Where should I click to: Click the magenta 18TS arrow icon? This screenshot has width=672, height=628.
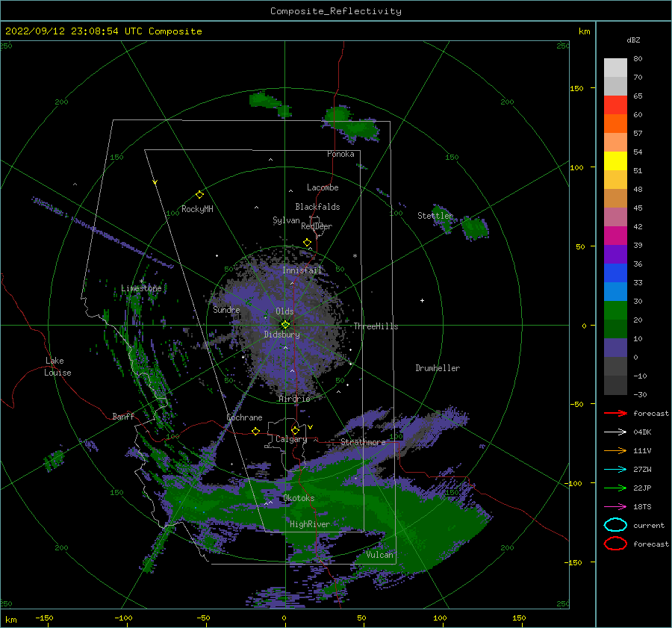615,507
